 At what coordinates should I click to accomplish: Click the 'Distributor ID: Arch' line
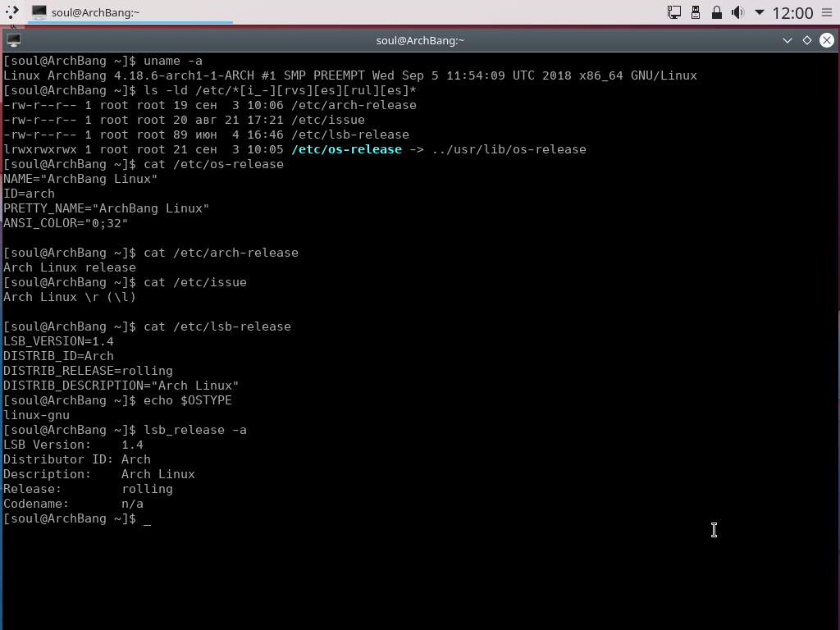point(77,459)
